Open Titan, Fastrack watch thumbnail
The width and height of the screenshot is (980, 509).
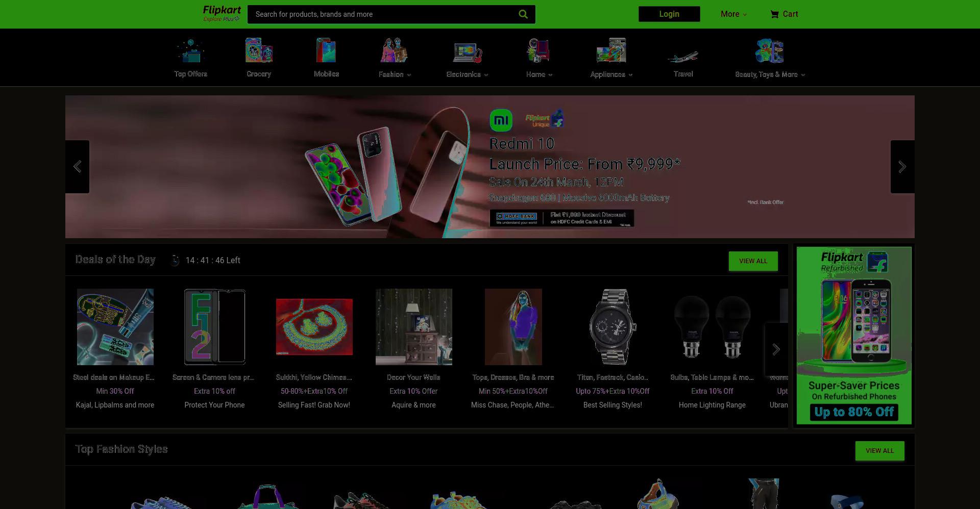pyautogui.click(x=612, y=327)
